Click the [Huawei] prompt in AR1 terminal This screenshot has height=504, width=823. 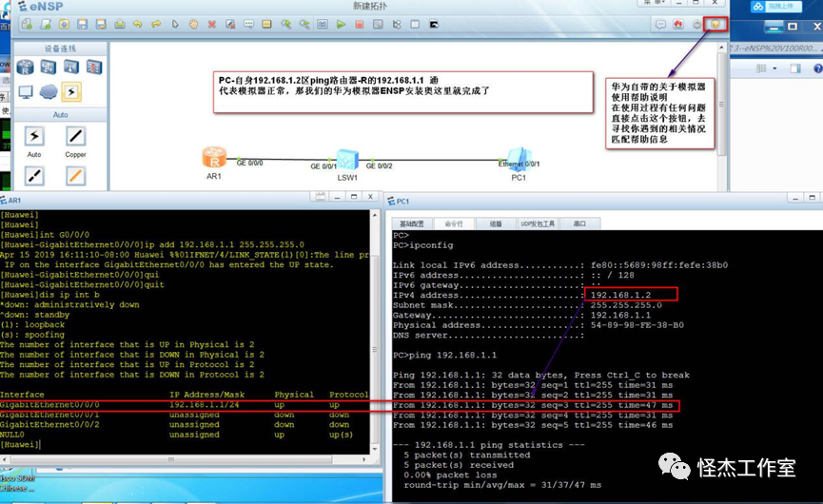19,445
